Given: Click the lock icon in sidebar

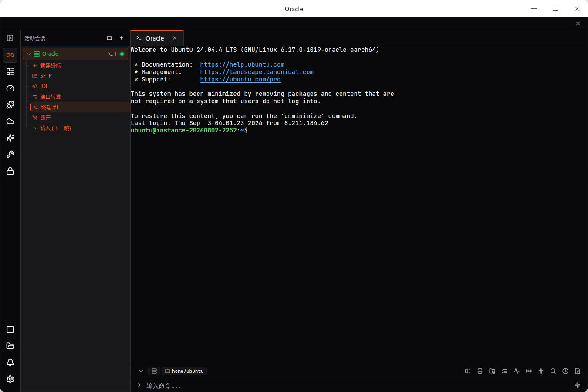Looking at the screenshot, I should coord(10,171).
